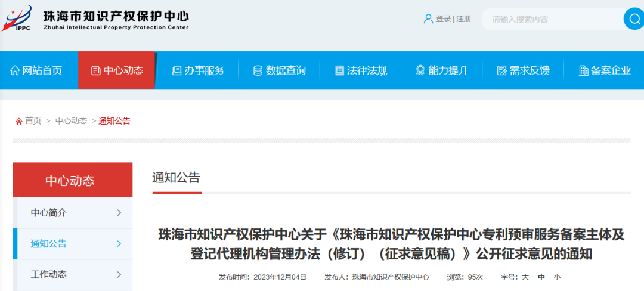Click the book icon beside 法律法规

(339, 70)
